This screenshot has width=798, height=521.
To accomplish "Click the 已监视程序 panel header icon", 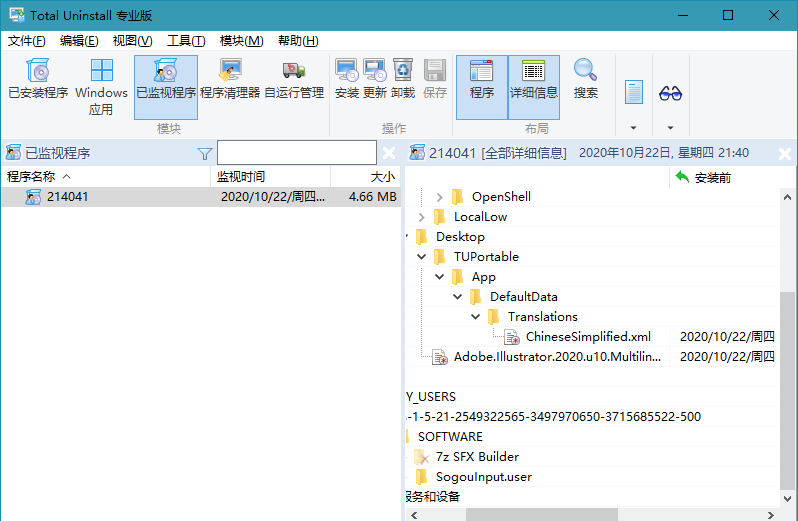I will (13, 153).
